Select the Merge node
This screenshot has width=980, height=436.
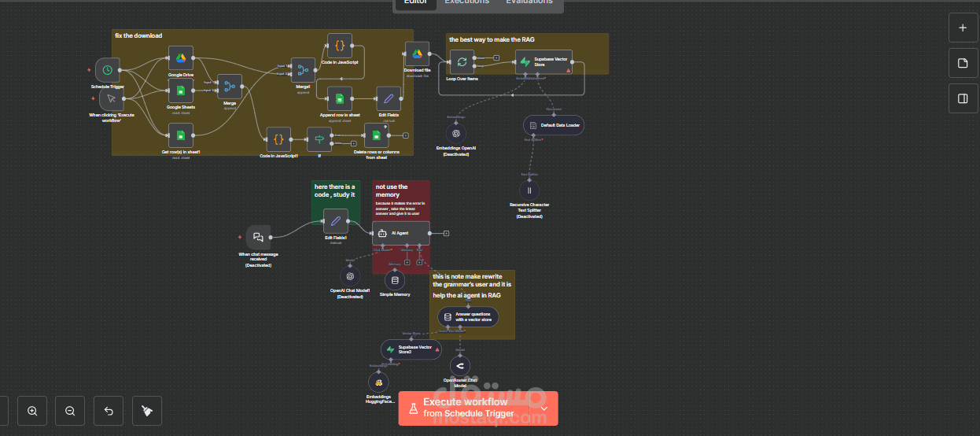(x=230, y=87)
